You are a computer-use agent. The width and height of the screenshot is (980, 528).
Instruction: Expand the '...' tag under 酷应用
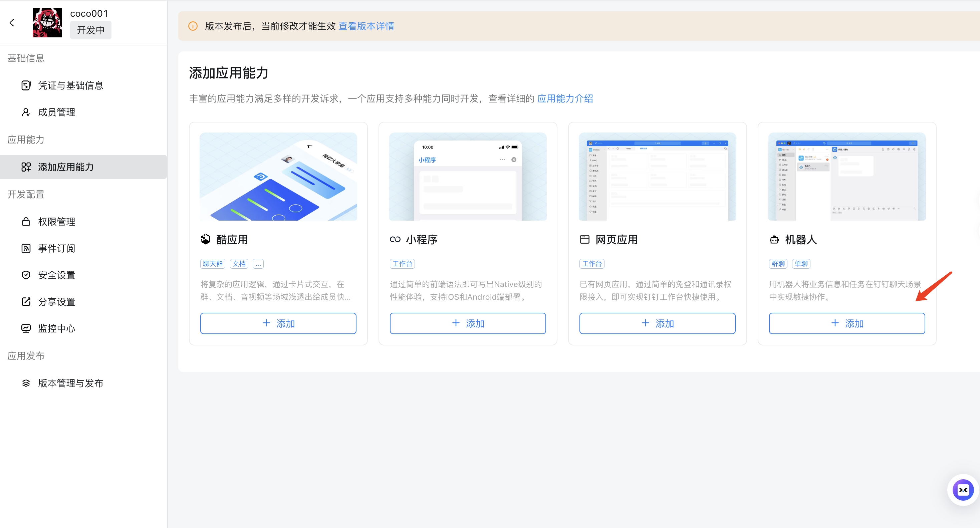coord(258,264)
